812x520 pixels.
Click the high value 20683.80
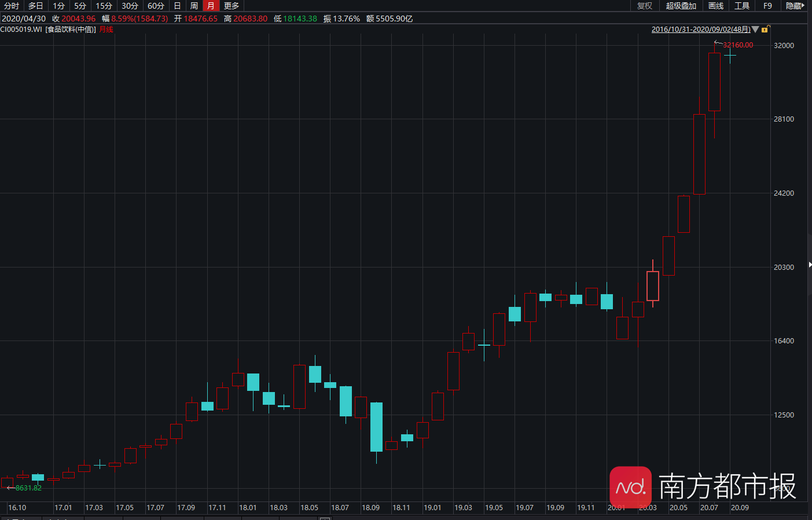pos(251,19)
